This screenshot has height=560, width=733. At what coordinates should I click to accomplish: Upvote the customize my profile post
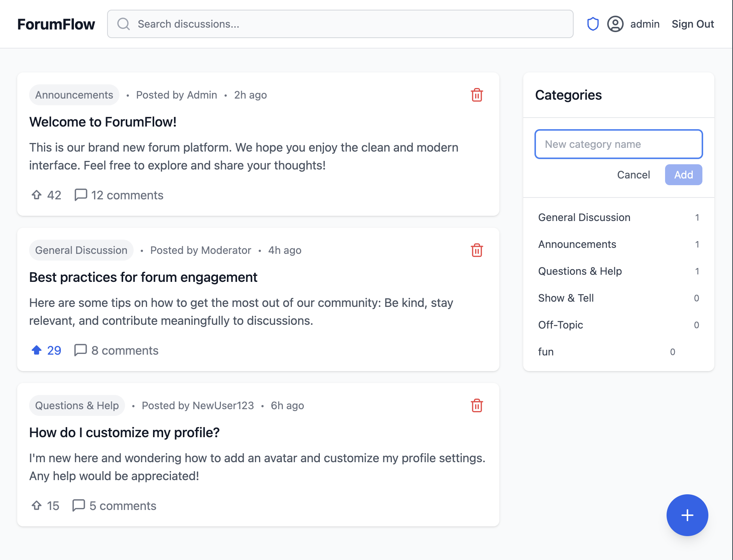37,505
